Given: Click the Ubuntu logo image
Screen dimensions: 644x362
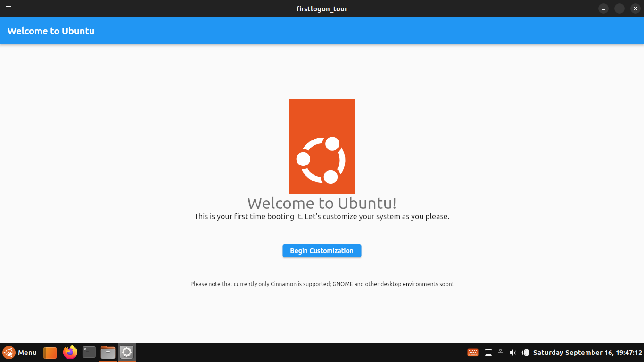Looking at the screenshot, I should 322,147.
